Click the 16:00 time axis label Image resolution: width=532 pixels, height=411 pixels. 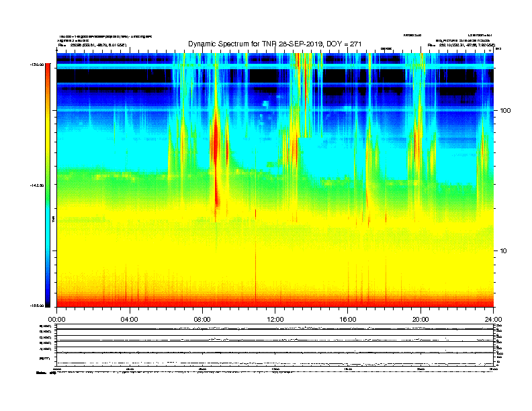[348, 320]
